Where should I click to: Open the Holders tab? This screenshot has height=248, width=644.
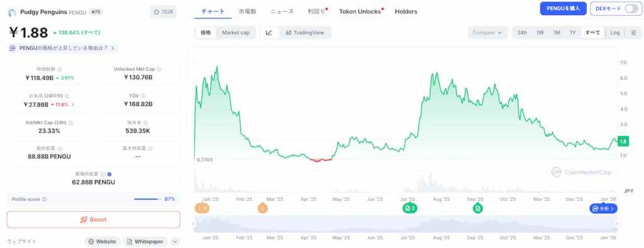406,11
